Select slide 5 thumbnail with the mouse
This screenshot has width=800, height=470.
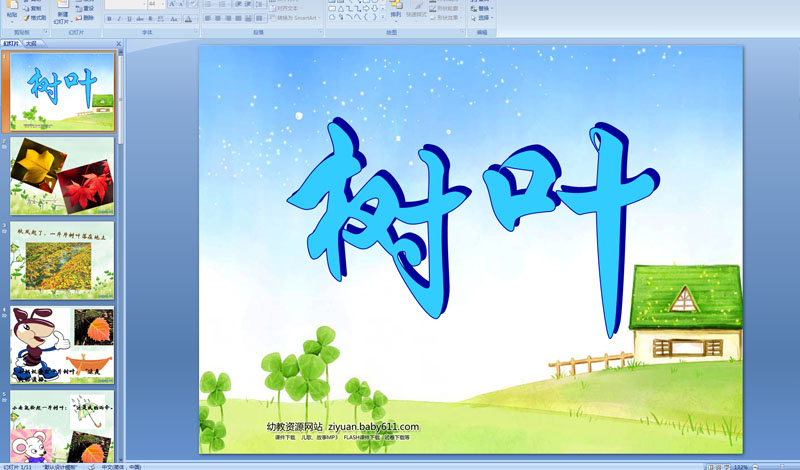pyautogui.click(x=62, y=427)
